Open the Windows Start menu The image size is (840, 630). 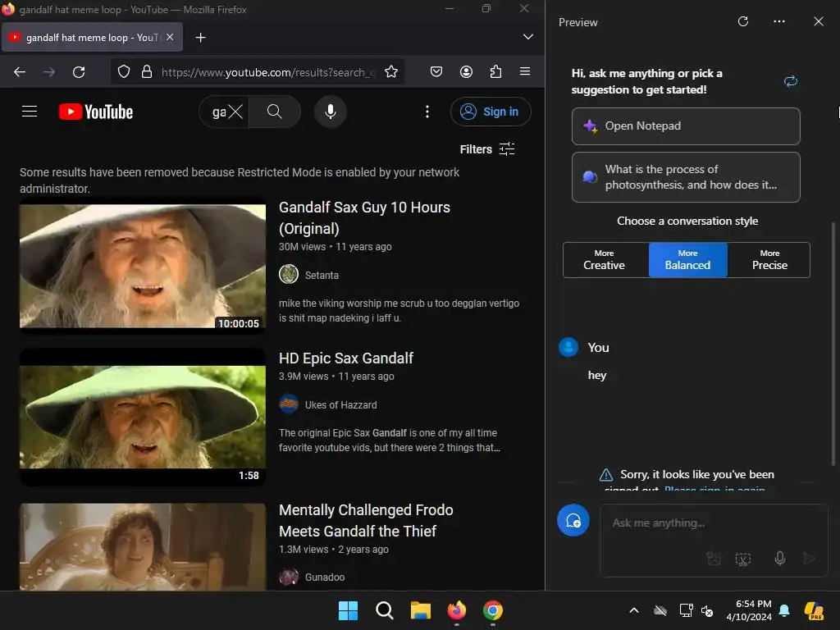(348, 610)
